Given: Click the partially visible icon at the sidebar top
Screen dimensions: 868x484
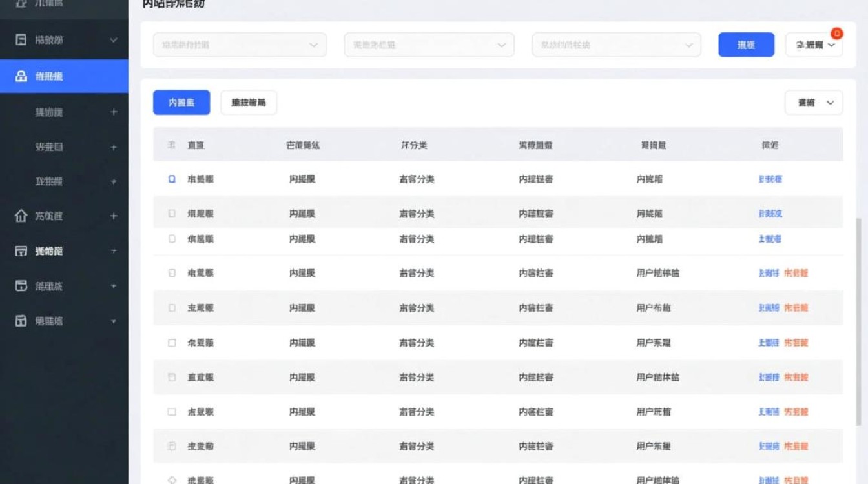Looking at the screenshot, I should point(21,4).
